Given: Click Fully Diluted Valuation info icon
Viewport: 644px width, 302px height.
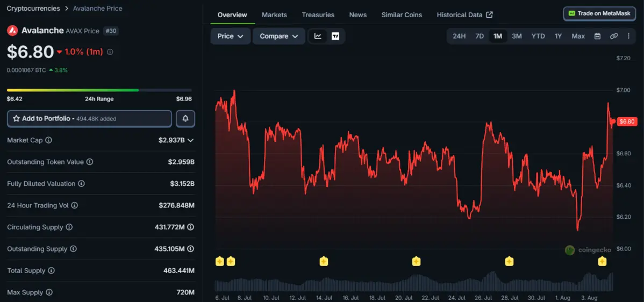Looking at the screenshot, I should pyautogui.click(x=81, y=184).
